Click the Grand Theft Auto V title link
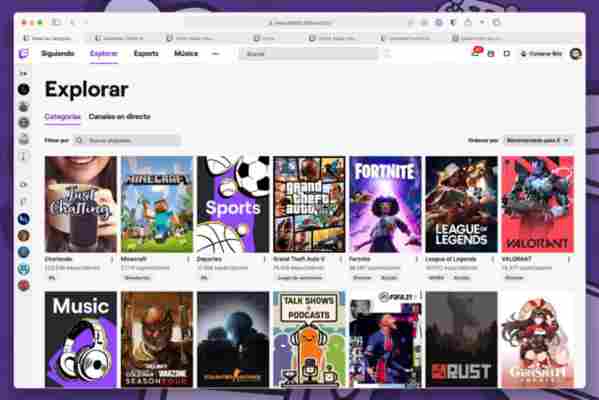 299,259
